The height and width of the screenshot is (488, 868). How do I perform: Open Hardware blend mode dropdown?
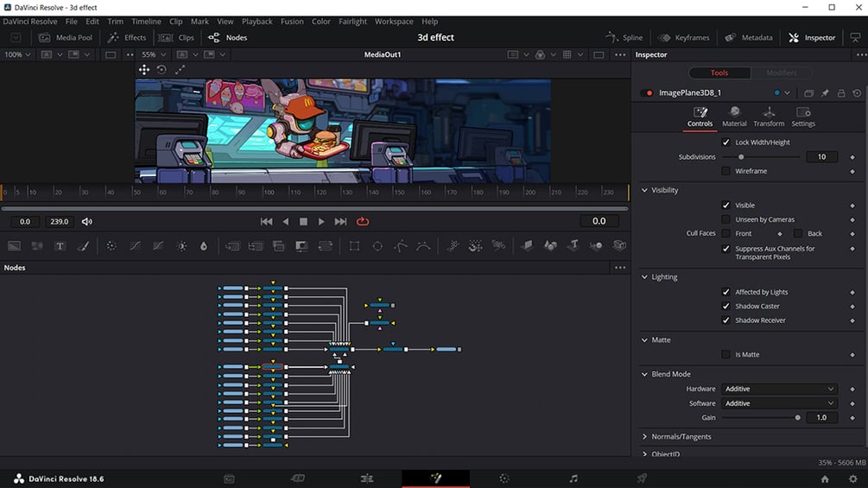[779, 389]
